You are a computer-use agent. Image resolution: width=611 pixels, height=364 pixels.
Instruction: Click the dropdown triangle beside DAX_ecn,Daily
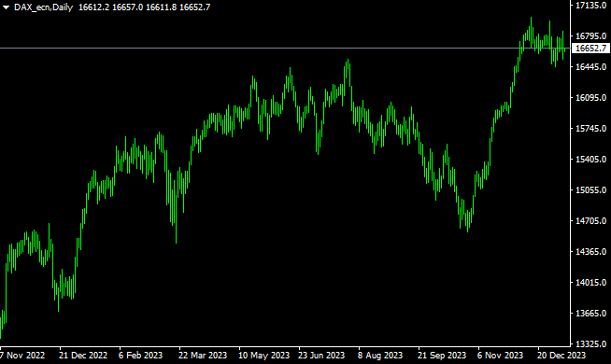coord(6,7)
